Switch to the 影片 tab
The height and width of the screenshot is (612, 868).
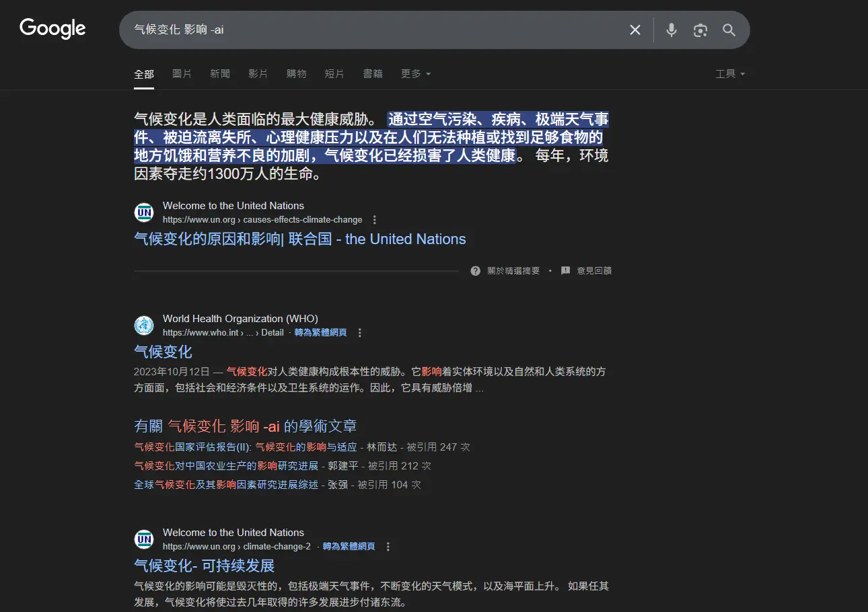coord(258,74)
